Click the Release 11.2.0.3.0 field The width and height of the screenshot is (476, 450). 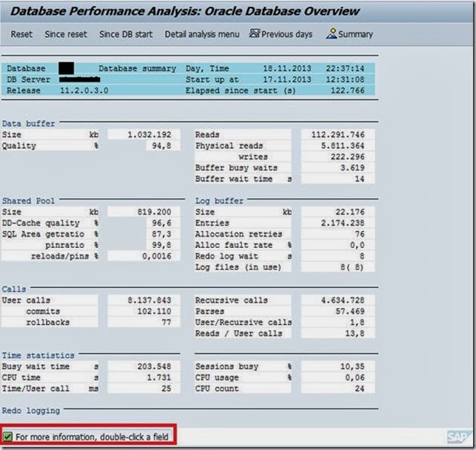pos(84,90)
